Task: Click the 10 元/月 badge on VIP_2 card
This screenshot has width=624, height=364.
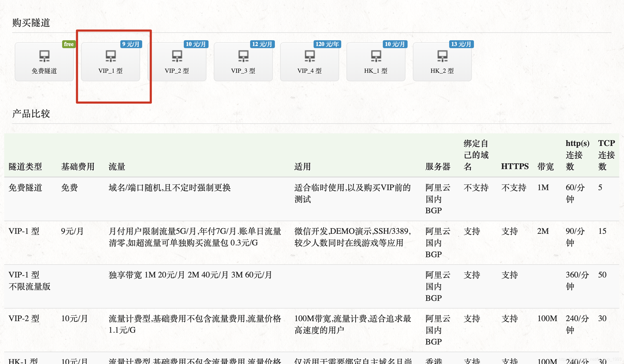Action: coord(196,44)
